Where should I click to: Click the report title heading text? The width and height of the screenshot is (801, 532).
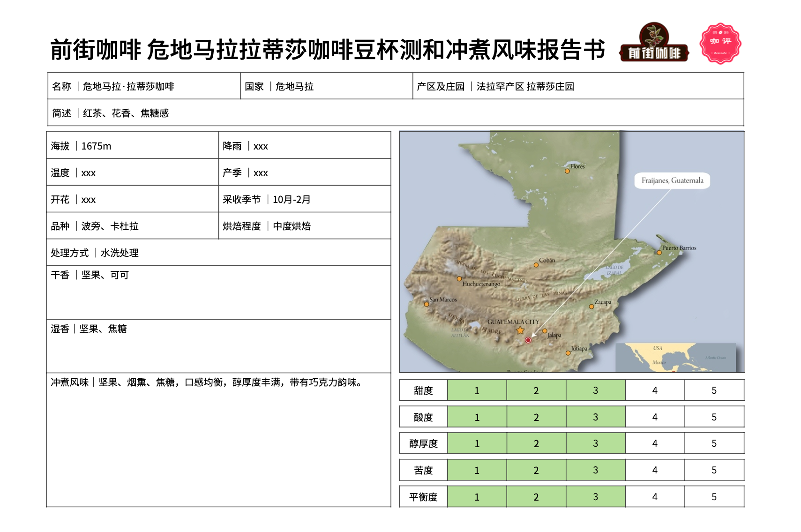pyautogui.click(x=328, y=50)
